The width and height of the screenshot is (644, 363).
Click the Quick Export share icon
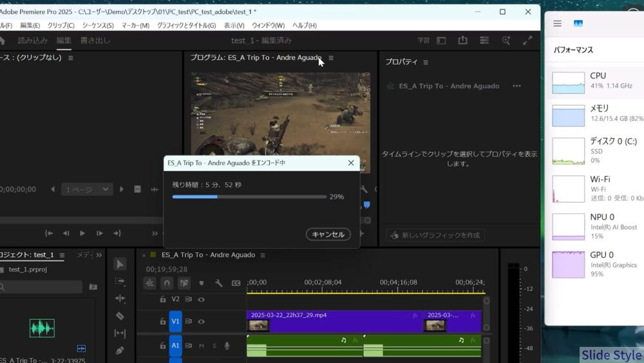pyautogui.click(x=462, y=40)
